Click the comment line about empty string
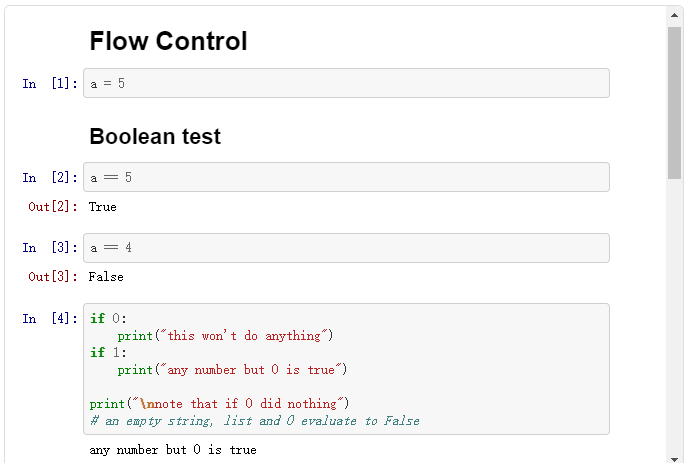This screenshot has width=687, height=463. click(x=254, y=421)
